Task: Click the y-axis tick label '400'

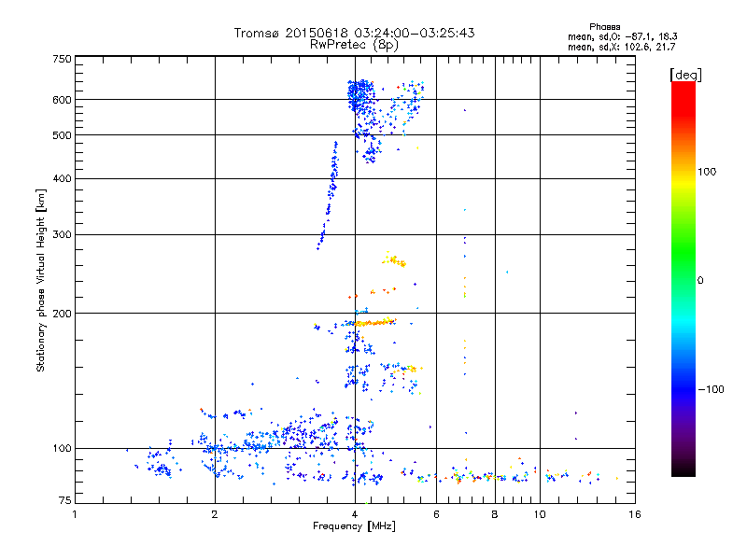Action: [x=62, y=178]
